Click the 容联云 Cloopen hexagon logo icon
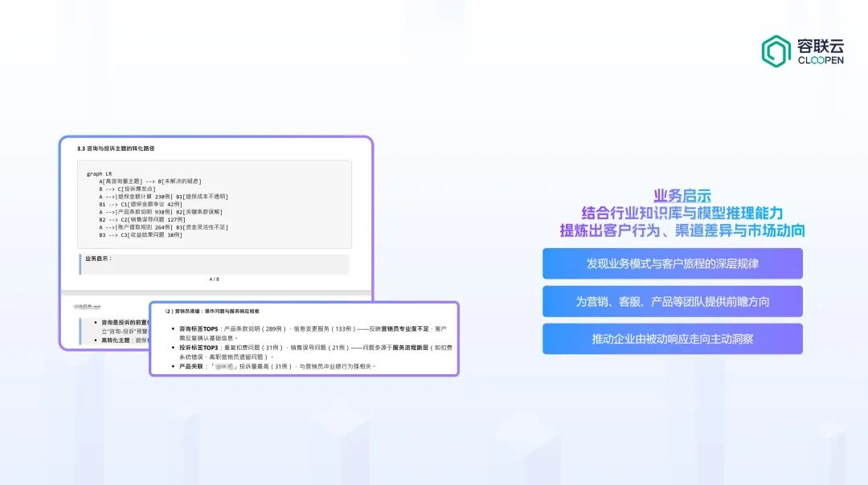Image resolution: width=868 pixels, height=485 pixels. click(x=774, y=50)
